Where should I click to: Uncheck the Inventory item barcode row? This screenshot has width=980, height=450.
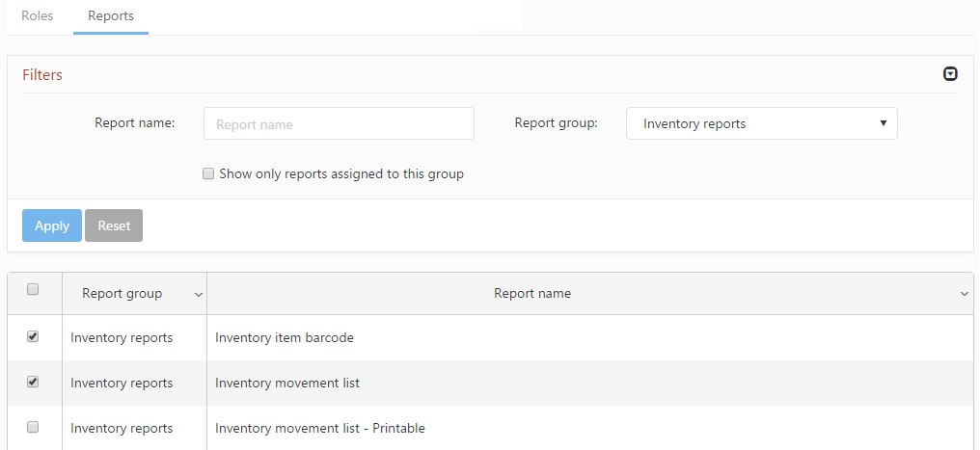click(x=33, y=336)
